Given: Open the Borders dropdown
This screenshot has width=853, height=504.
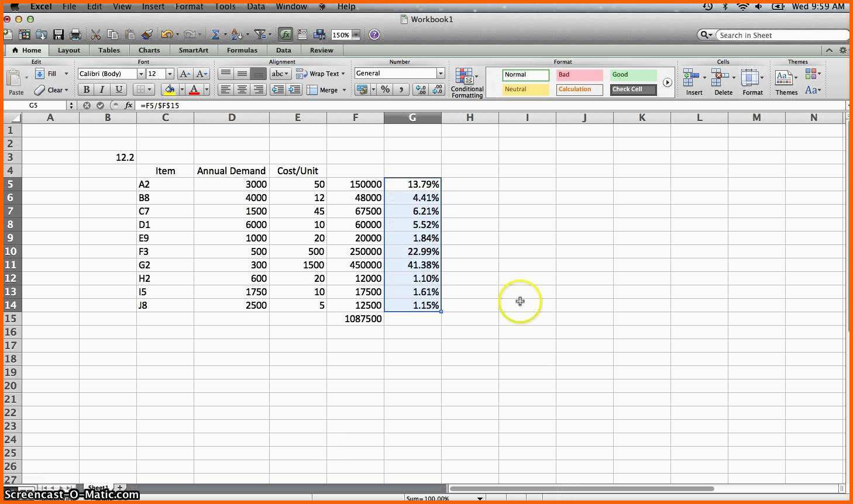Looking at the screenshot, I should (143, 89).
